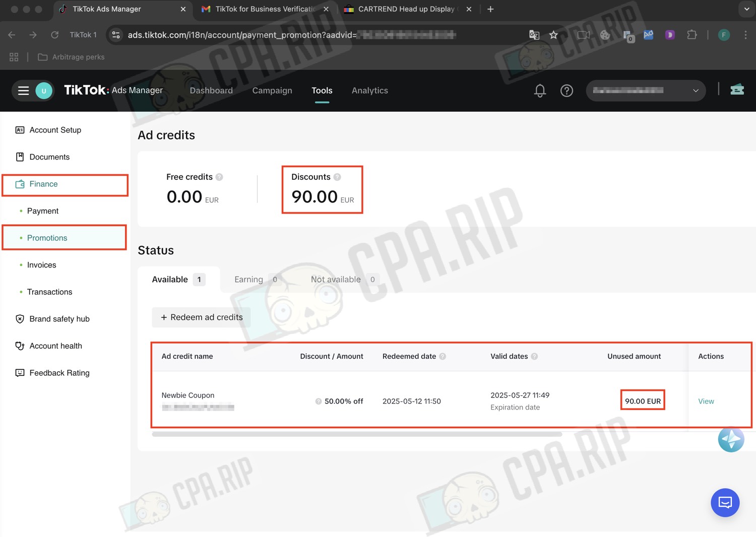Screen dimensions: 756x537
Task: Go to the Dashboard tab
Action: point(211,91)
